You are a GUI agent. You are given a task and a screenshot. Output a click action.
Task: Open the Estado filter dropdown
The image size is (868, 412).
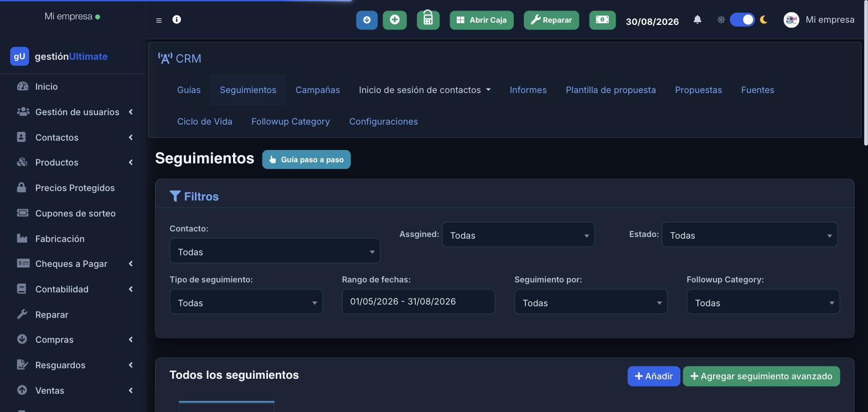pos(750,235)
